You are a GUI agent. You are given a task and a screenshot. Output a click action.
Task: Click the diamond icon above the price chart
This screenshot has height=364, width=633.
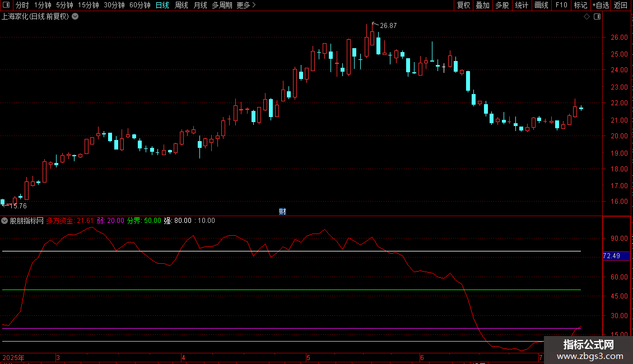click(587, 17)
